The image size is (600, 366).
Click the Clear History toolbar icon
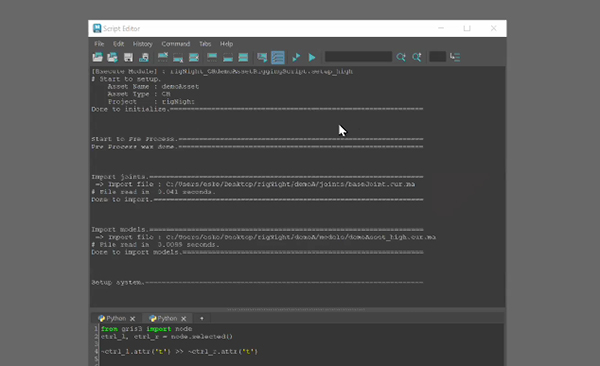pyautogui.click(x=163, y=57)
